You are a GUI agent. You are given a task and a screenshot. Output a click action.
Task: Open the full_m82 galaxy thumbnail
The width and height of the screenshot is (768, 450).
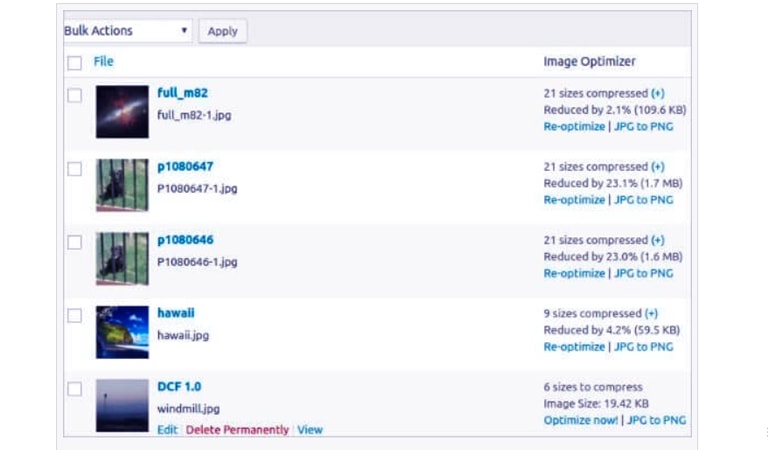click(x=122, y=112)
